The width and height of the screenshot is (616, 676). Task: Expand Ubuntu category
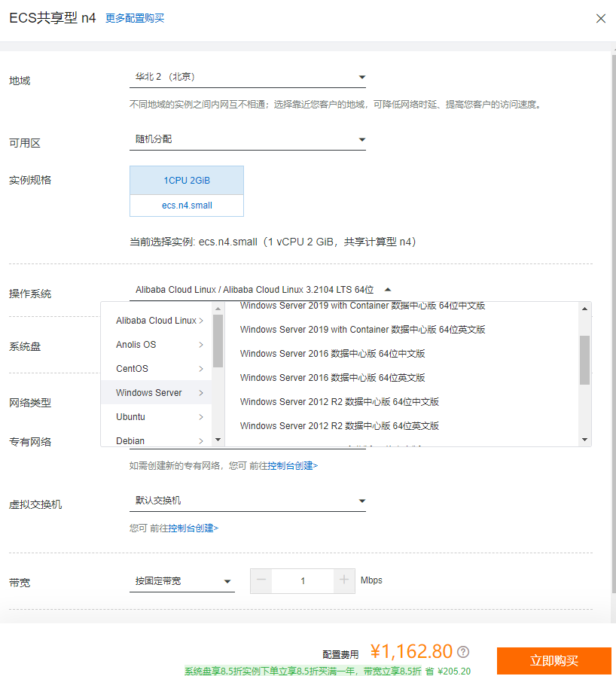pos(156,417)
